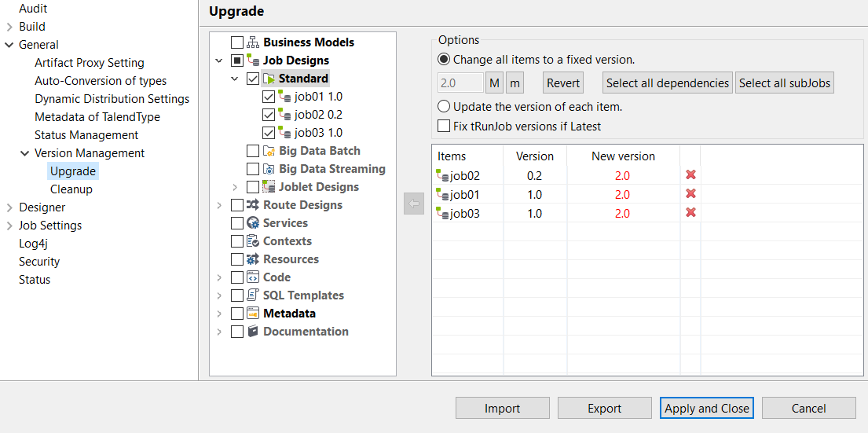This screenshot has width=868, height=433.
Task: Click the left arrow transfer button
Action: (x=413, y=204)
